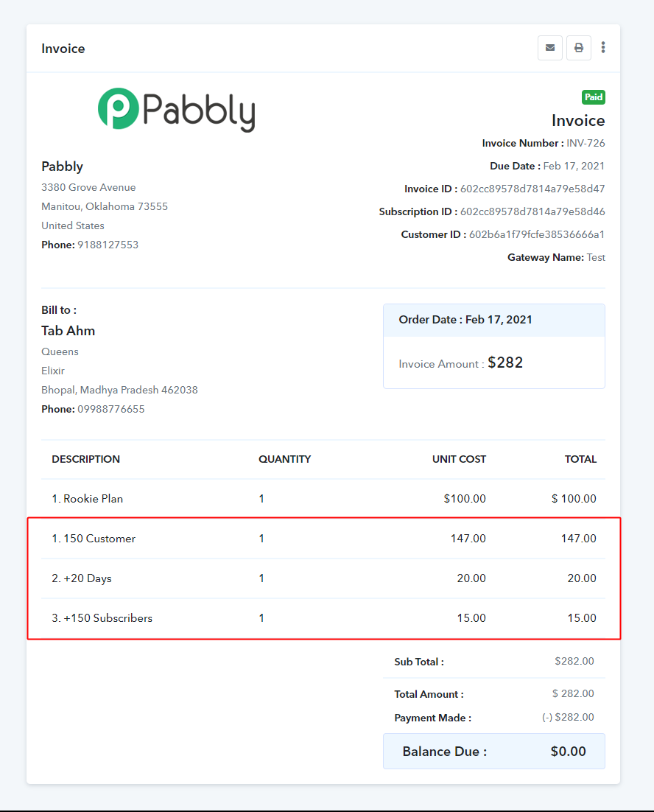654x812 pixels.
Task: Click the Invoice ID value
Action: (x=532, y=189)
